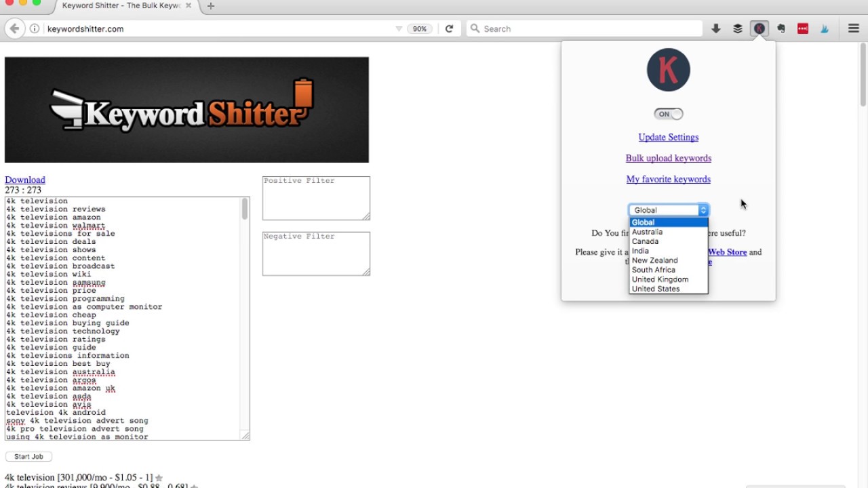Star the '4k television' keyword result
Image resolution: width=868 pixels, height=488 pixels.
159,478
